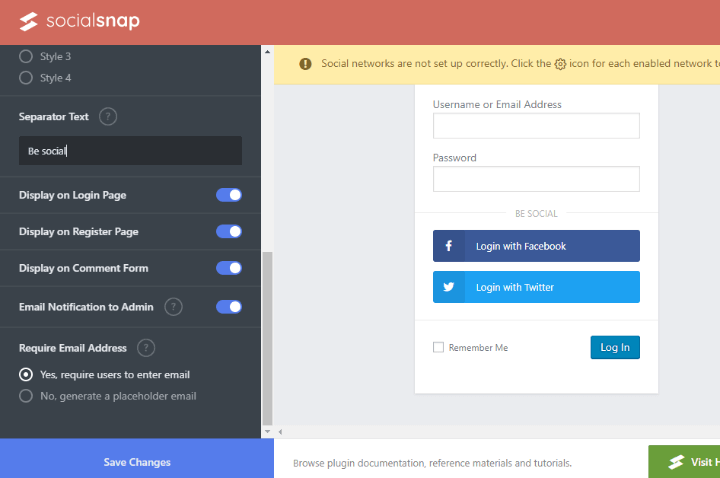Click Save Changes button
This screenshot has width=720, height=478.
click(x=137, y=458)
